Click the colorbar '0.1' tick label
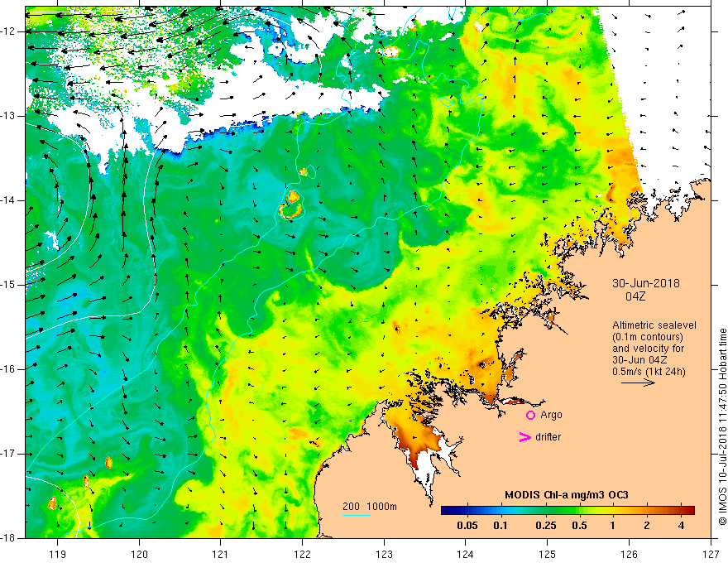The height and width of the screenshot is (563, 728). [500, 526]
